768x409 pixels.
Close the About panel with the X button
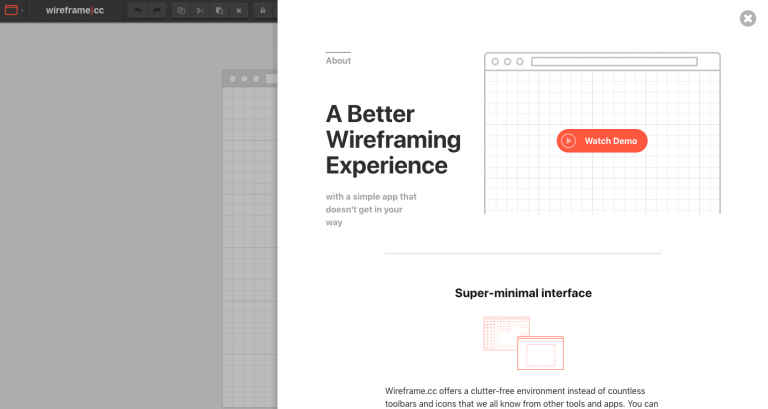coord(748,19)
